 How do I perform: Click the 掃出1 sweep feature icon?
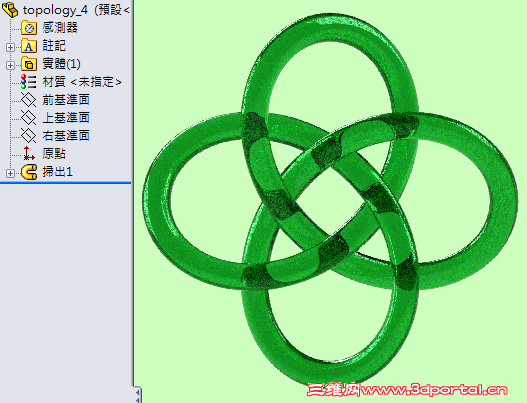(x=29, y=172)
